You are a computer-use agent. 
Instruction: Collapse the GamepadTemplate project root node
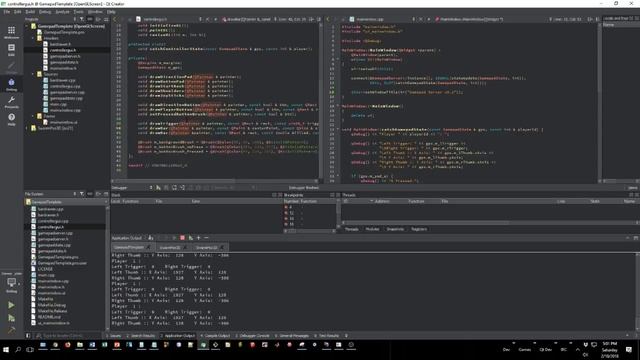(28, 26)
